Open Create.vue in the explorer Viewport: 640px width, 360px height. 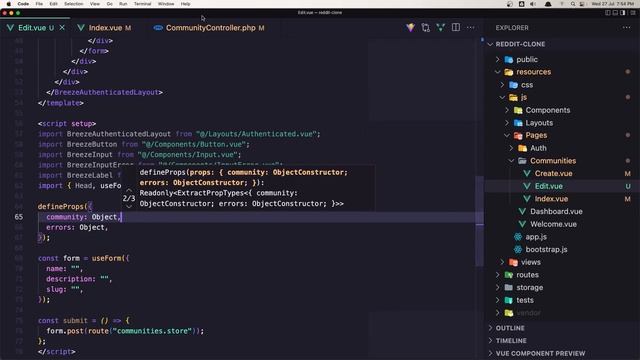[553, 173]
